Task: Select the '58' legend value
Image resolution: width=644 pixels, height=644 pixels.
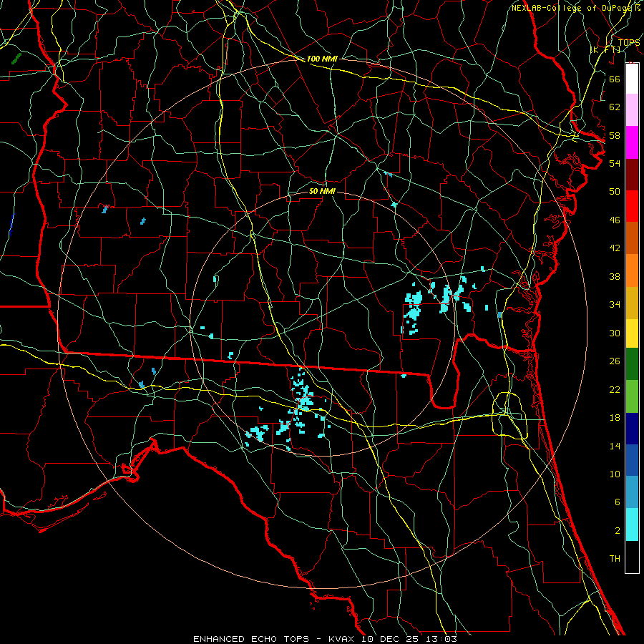Action: click(x=615, y=135)
